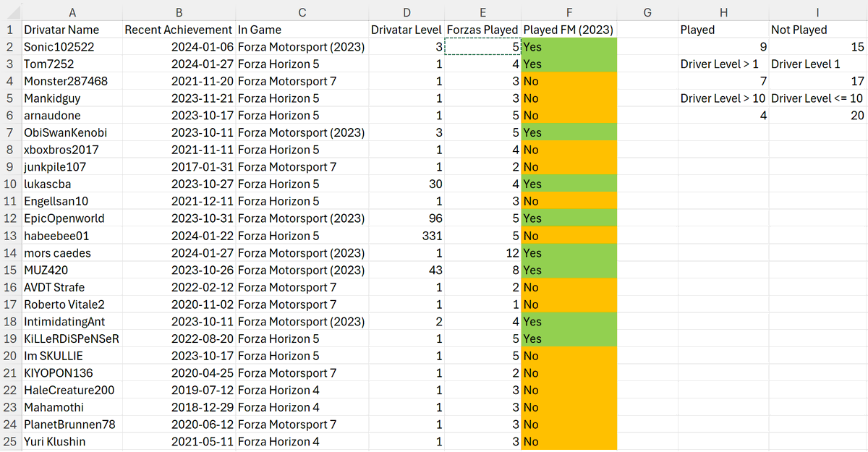
Task: Click the 'Played FM (2023)' header cell
Action: point(569,30)
